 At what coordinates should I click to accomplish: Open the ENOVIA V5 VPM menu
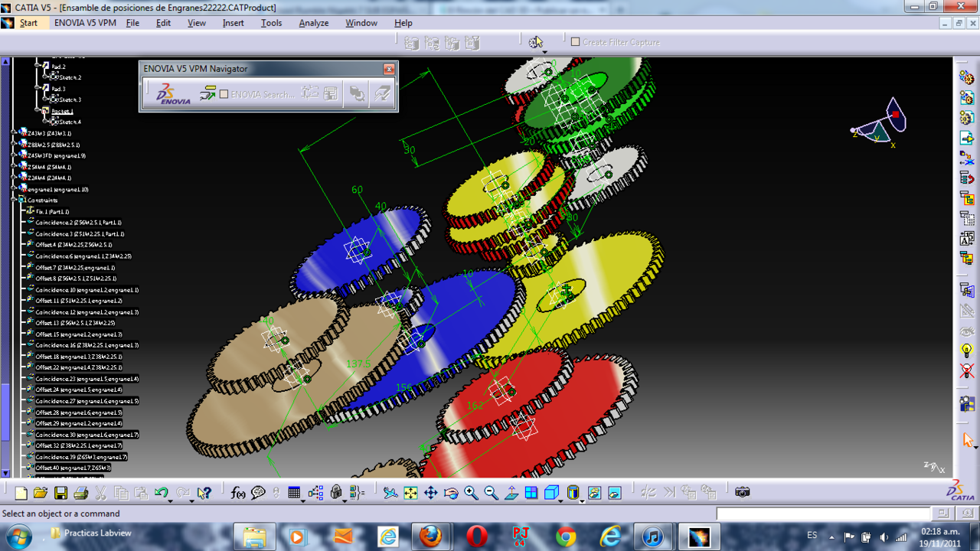(x=85, y=23)
